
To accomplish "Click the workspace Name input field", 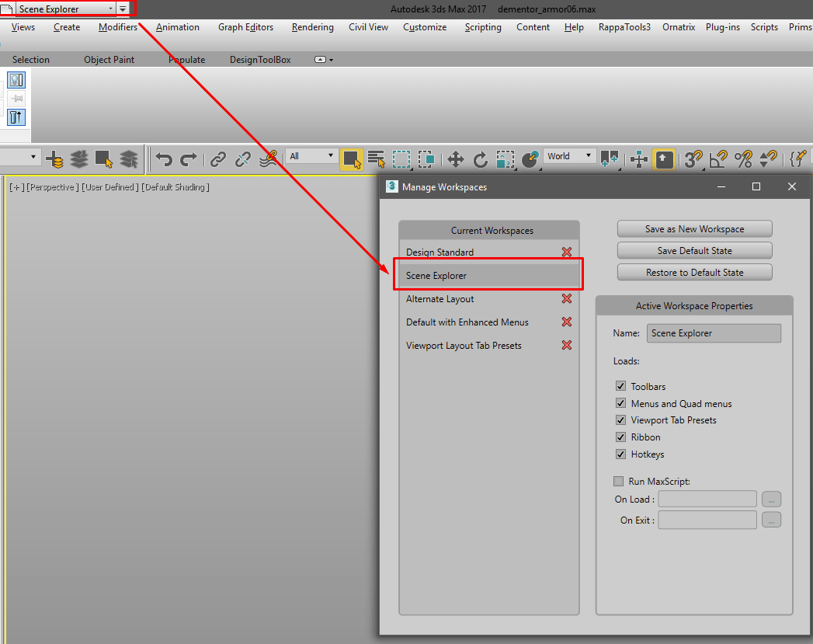I will click(x=714, y=333).
